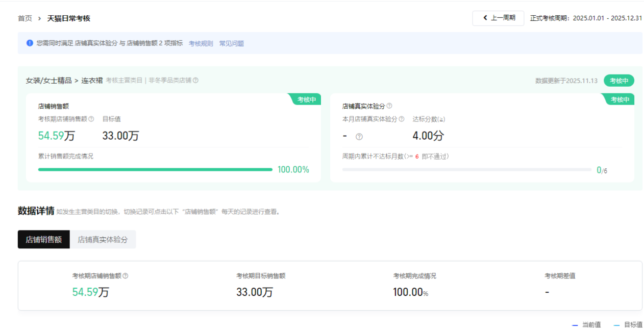Click help icon beside 非冬季品类店铺
This screenshot has width=644, height=331.
coord(195,81)
